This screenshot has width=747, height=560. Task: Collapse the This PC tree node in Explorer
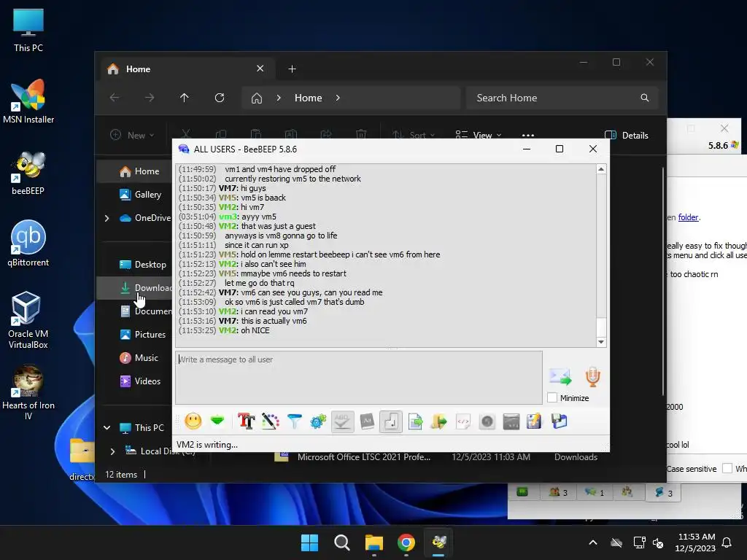[x=107, y=427]
